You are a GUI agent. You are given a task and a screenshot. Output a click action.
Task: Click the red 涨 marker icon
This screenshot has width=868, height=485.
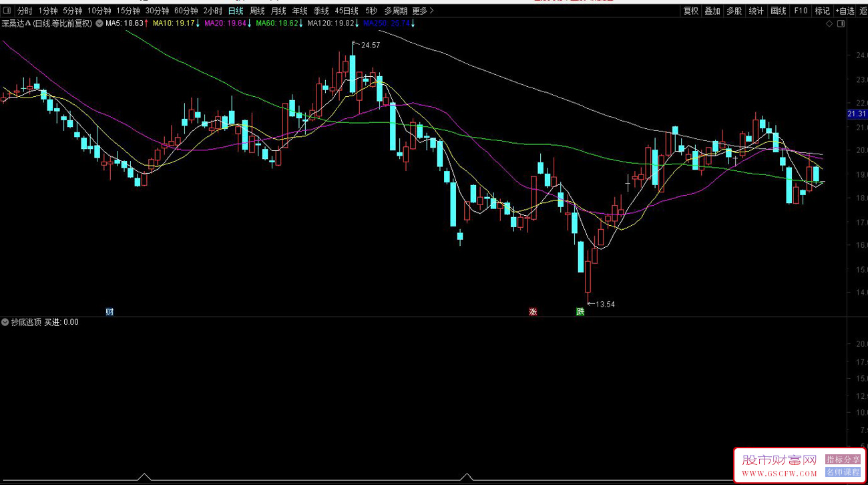533,311
